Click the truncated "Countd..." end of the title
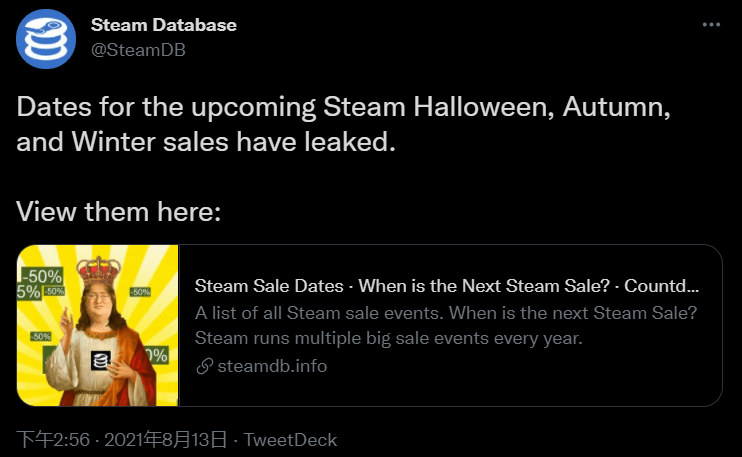Image resolution: width=742 pixels, height=457 pixels. tap(661, 286)
